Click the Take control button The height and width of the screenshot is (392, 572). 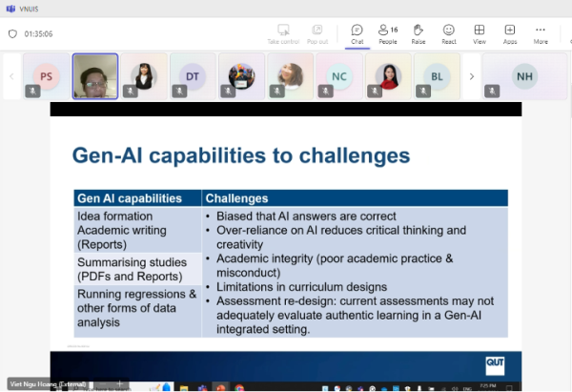(283, 33)
